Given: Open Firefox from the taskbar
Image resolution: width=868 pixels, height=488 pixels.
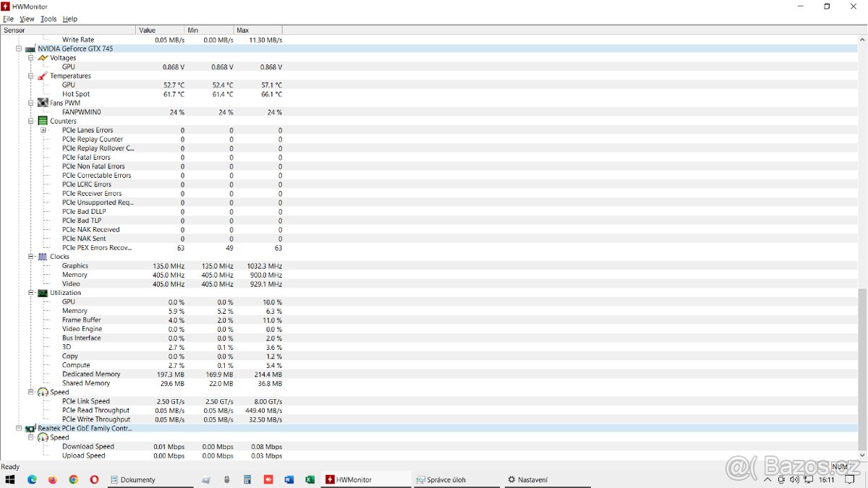Looking at the screenshot, I should [x=53, y=479].
